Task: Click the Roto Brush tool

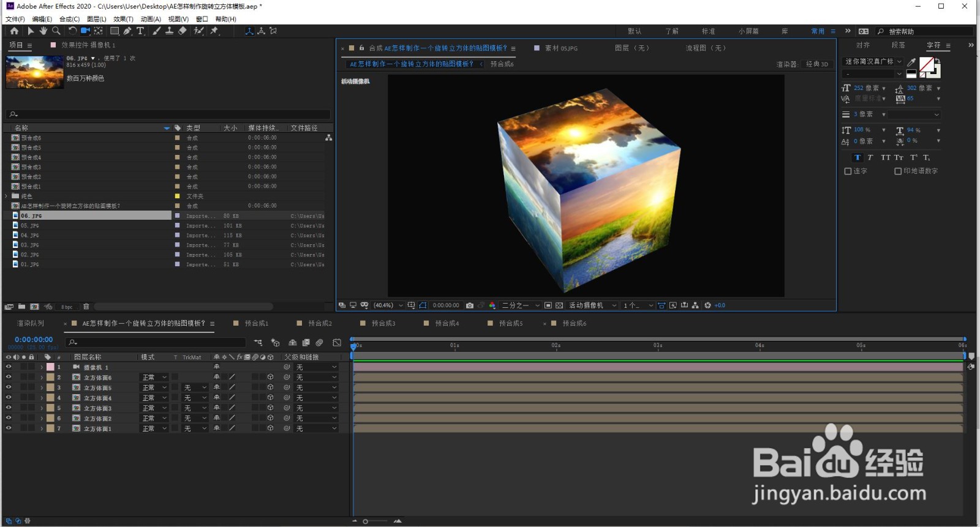Action: click(198, 31)
